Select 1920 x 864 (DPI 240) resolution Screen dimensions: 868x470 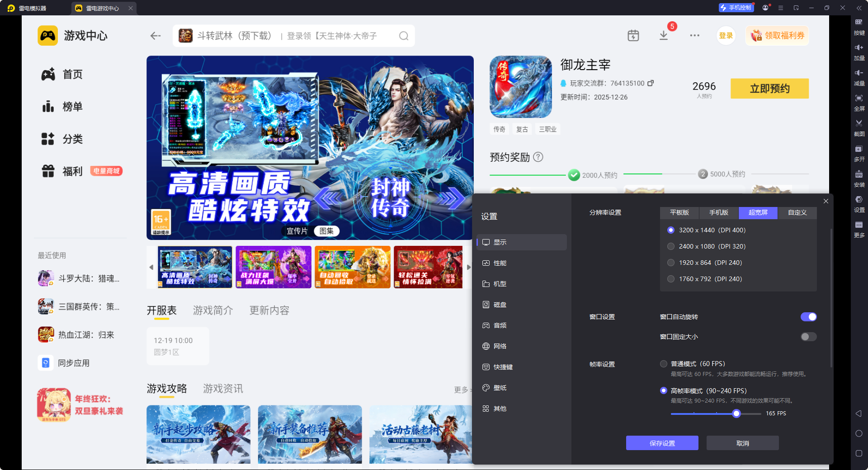point(671,263)
